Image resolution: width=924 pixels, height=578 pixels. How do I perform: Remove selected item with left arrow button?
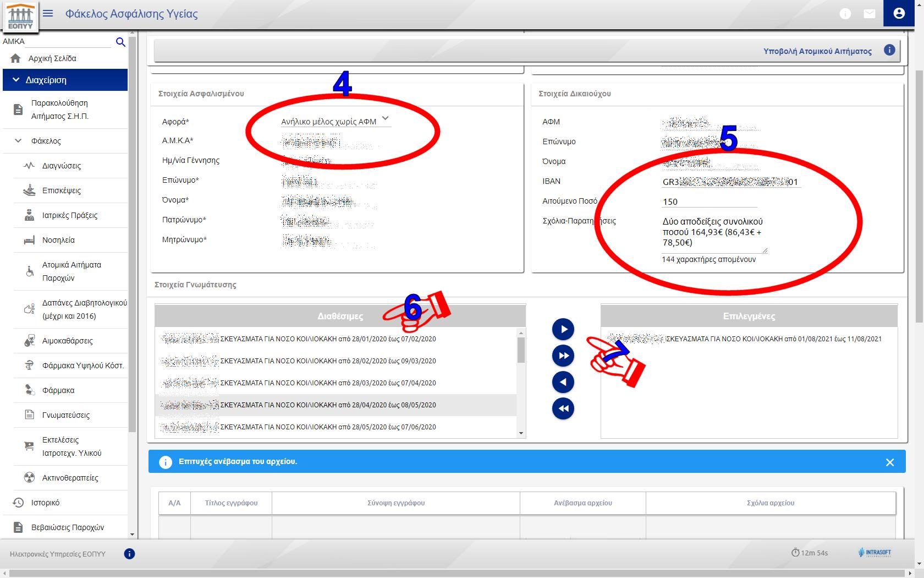click(x=563, y=382)
